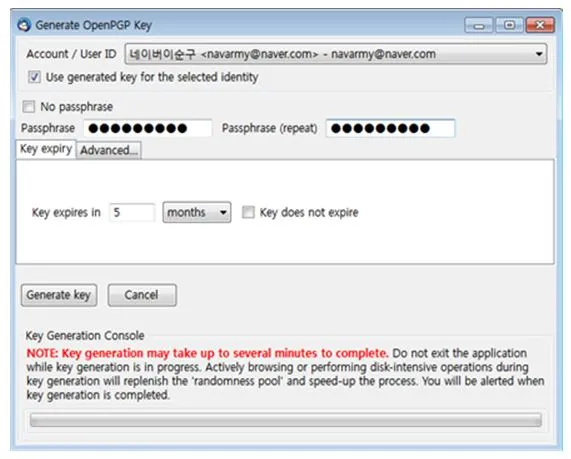Close the Generate OpenPGP Key dialog
571x459 pixels.
(x=540, y=26)
